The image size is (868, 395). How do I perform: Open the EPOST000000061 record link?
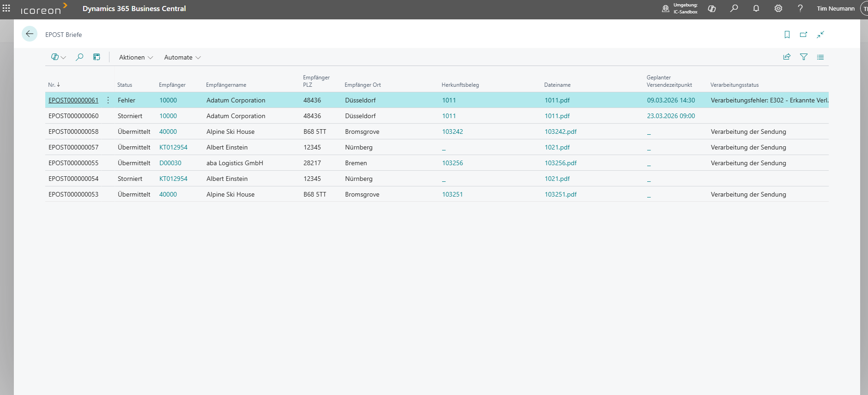coord(73,100)
